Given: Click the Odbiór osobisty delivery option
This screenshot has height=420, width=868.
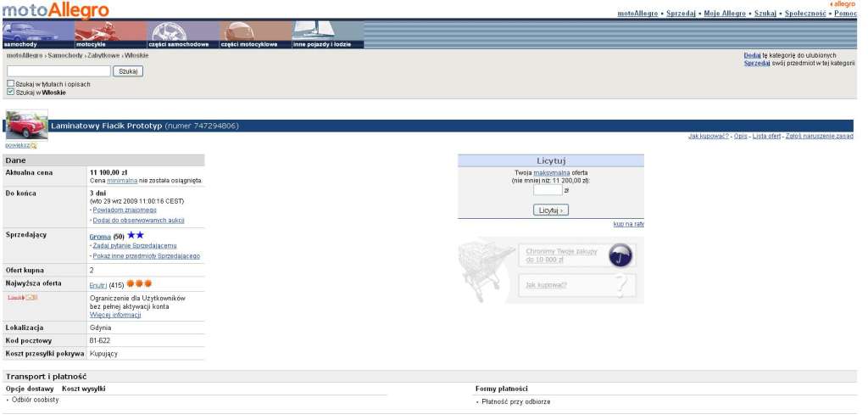Looking at the screenshot, I should point(35,400).
